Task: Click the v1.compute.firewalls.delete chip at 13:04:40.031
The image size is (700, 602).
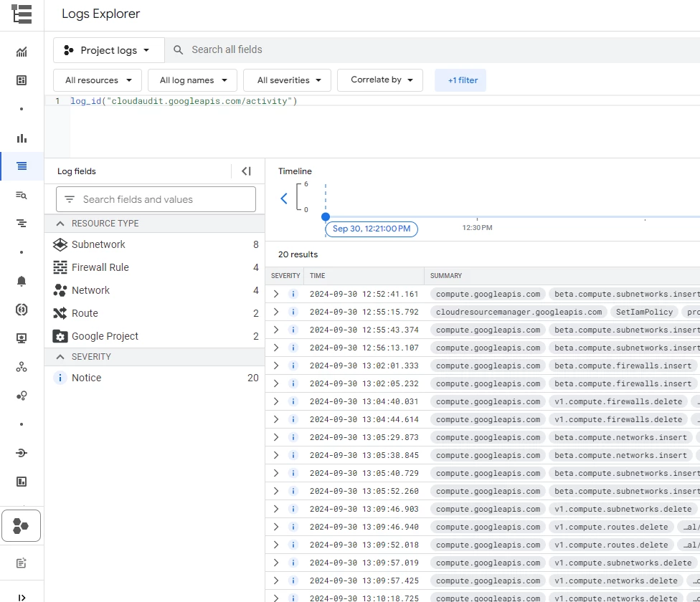Action: click(618, 401)
